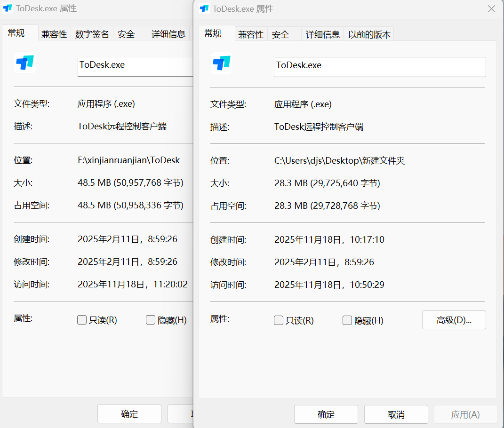Click the 应用(A) apply button
This screenshot has width=504, height=428.
(465, 414)
